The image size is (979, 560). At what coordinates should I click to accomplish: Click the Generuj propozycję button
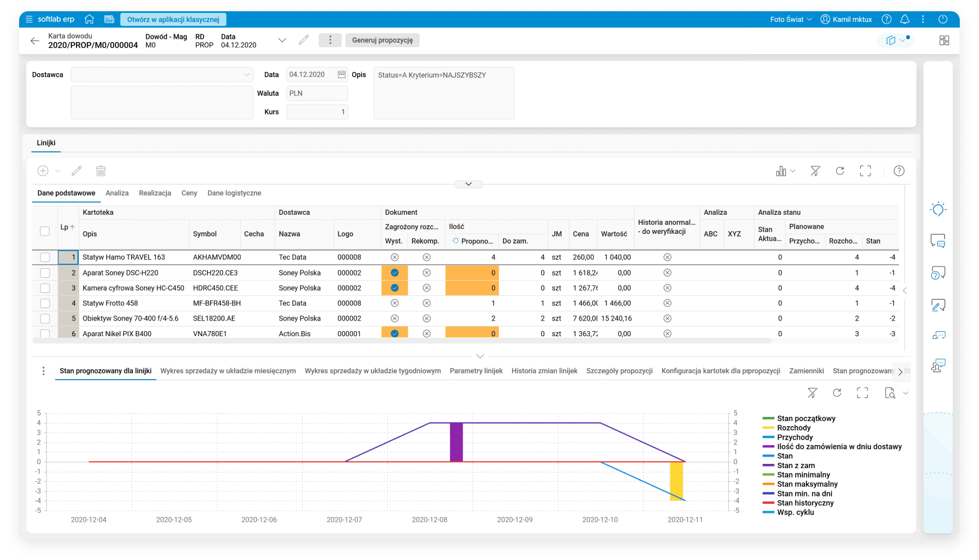[382, 40]
